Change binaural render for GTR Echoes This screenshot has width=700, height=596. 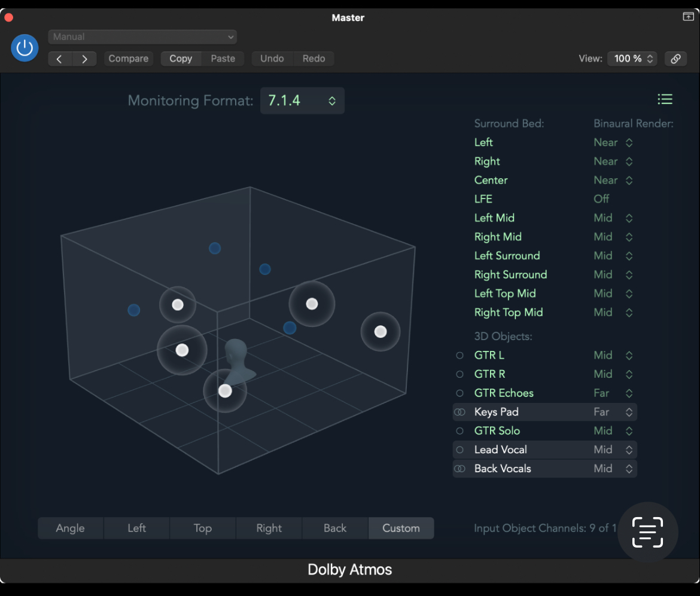click(613, 393)
